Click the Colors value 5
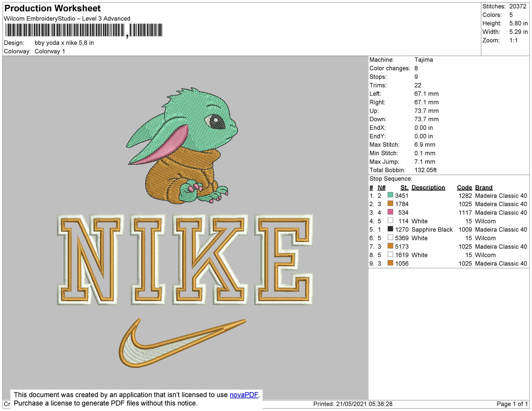Viewport: 532px width, 411px height. [511, 15]
